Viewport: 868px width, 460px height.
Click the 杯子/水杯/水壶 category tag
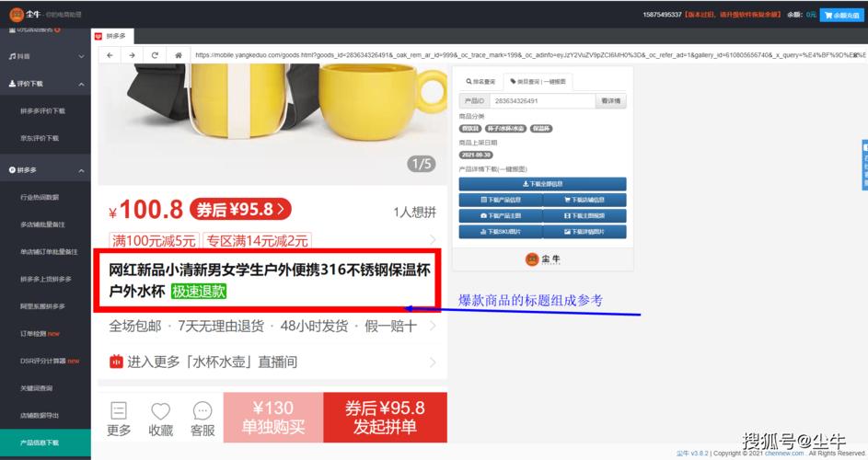(505, 129)
